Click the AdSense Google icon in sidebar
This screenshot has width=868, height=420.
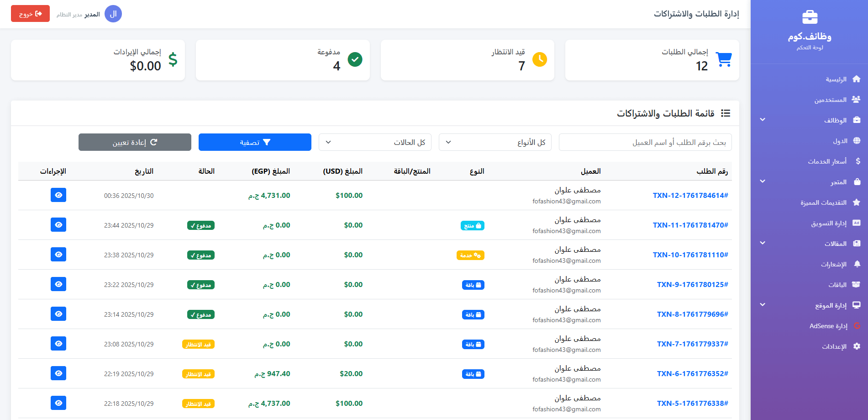pyautogui.click(x=857, y=326)
